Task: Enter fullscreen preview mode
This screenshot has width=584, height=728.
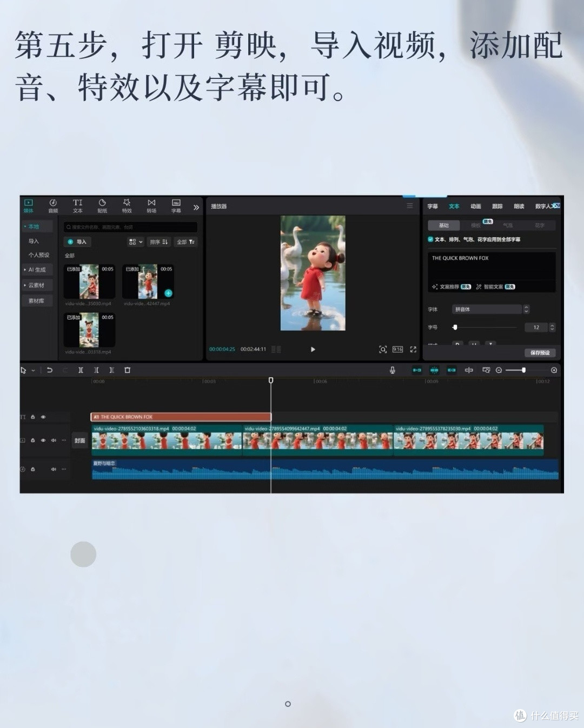Action: (x=413, y=349)
